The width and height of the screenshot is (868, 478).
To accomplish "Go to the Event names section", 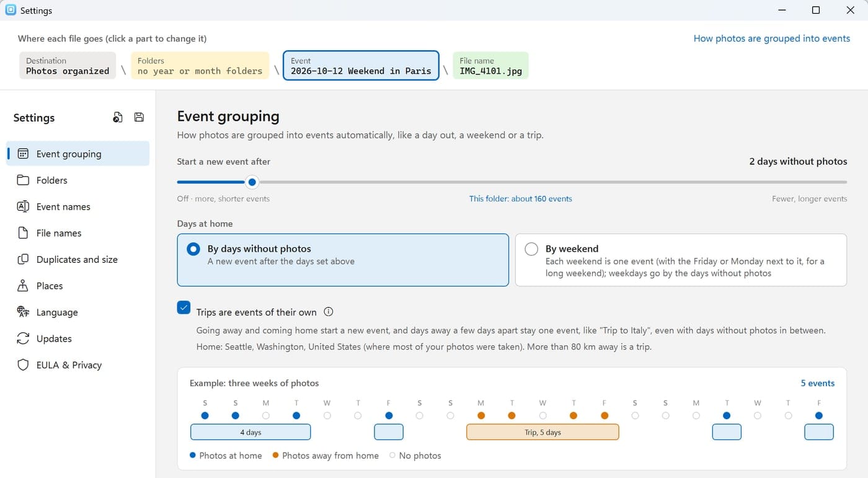I will 78,206.
